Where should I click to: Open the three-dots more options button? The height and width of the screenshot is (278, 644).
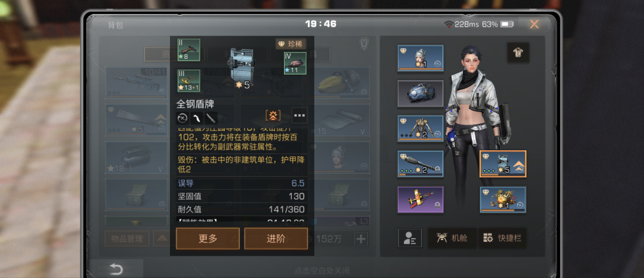click(x=299, y=116)
